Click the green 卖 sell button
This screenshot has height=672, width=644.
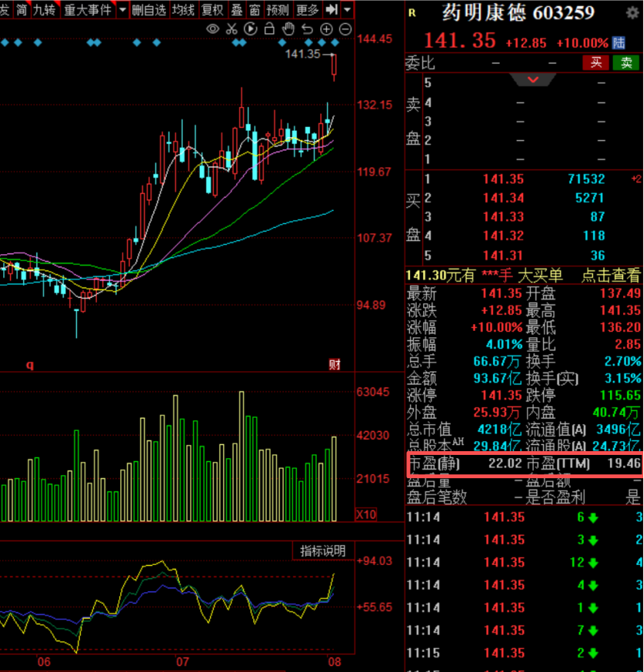tap(626, 63)
